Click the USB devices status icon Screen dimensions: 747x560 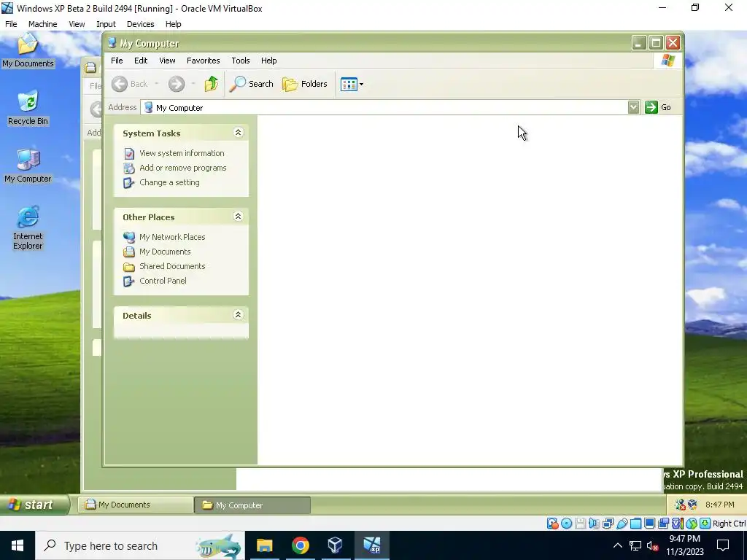point(622,524)
